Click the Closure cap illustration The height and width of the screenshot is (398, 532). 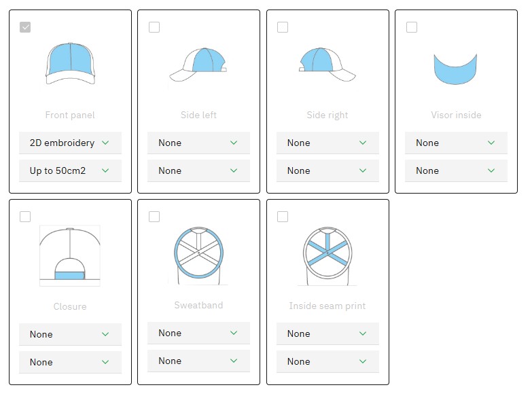coord(70,255)
